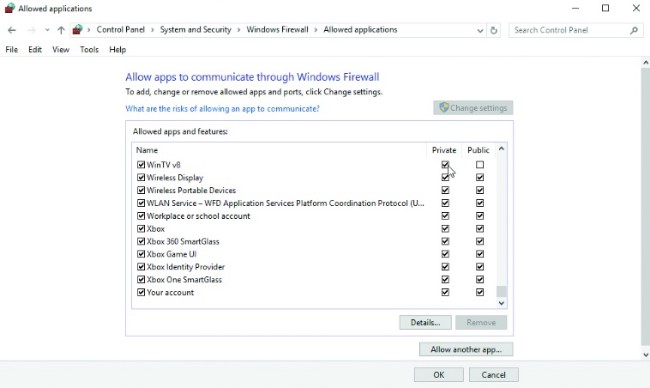Open the address bar history dropdown
This screenshot has height=388, width=650.
tap(480, 30)
